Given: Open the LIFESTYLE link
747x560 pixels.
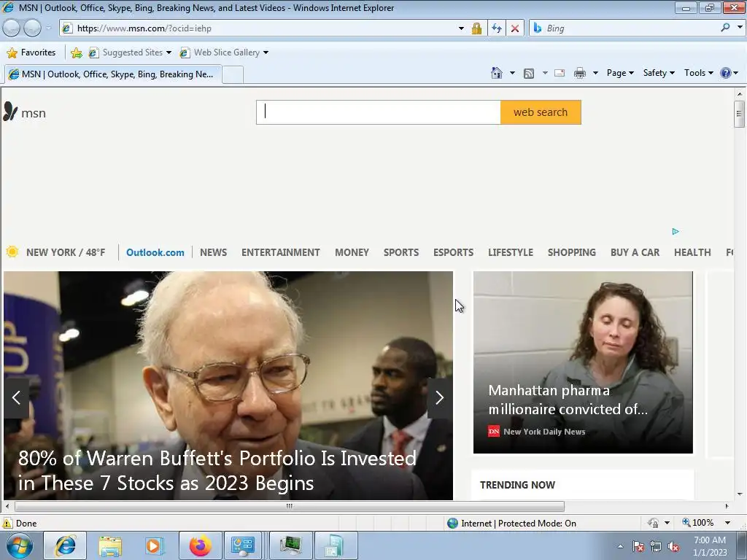Looking at the screenshot, I should pyautogui.click(x=510, y=252).
